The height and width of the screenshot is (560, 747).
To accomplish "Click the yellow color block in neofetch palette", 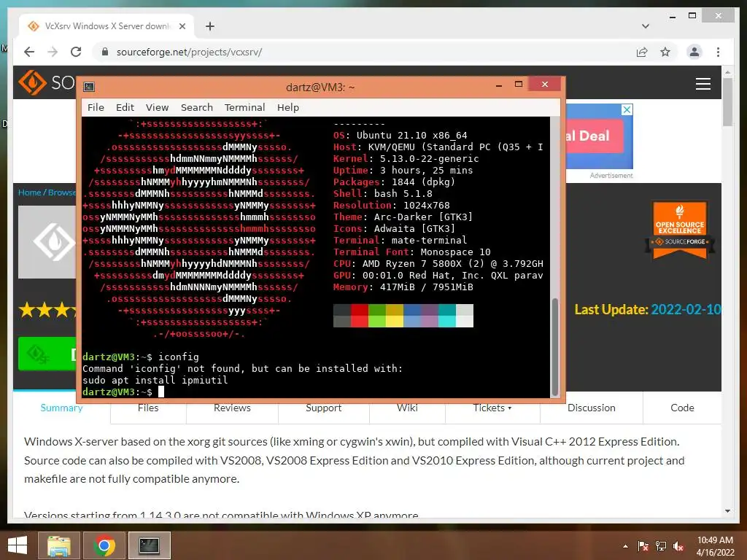I will coord(395,316).
